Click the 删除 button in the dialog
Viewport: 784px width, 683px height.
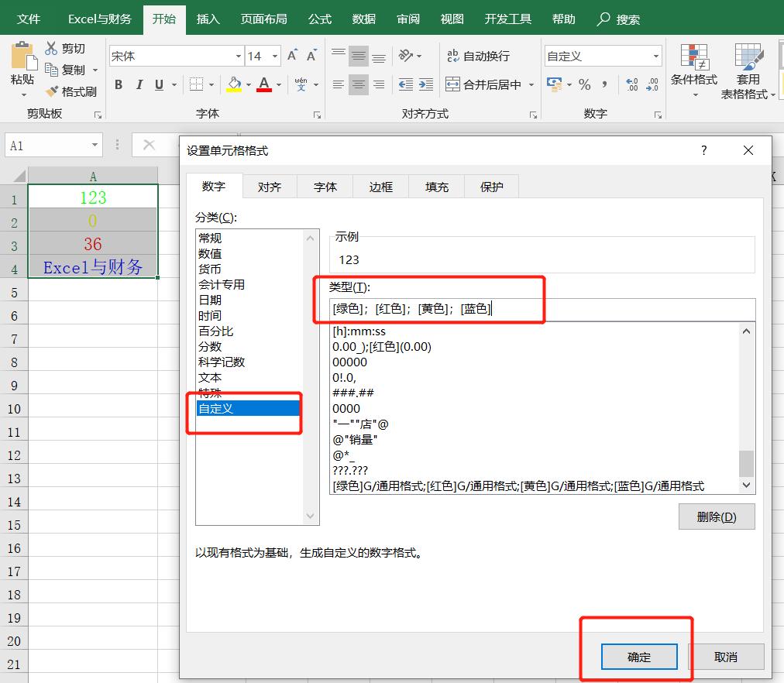pos(716,516)
